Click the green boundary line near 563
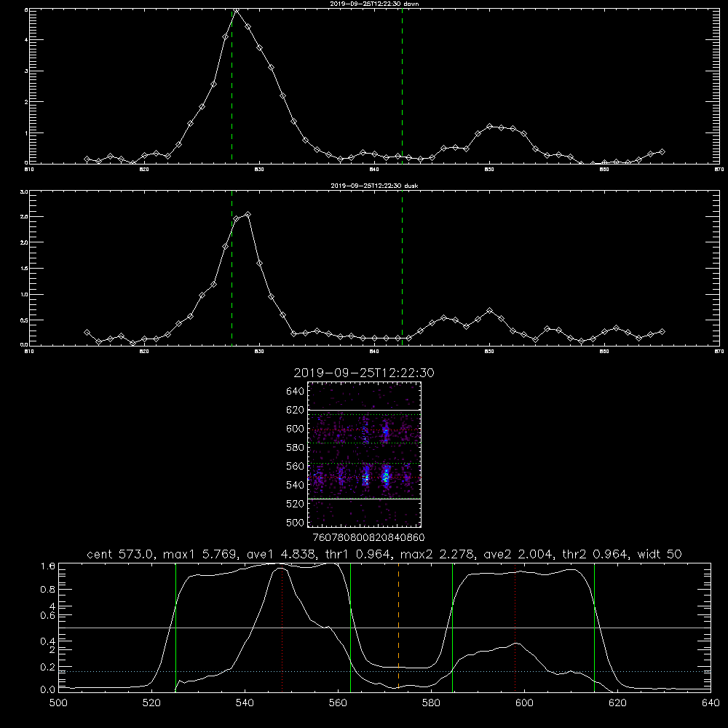Viewport: 728px width, 728px height. point(351,627)
